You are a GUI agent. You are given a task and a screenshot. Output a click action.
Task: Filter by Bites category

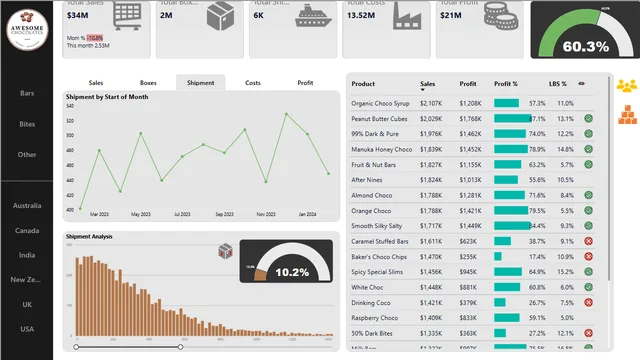pyautogui.click(x=27, y=124)
